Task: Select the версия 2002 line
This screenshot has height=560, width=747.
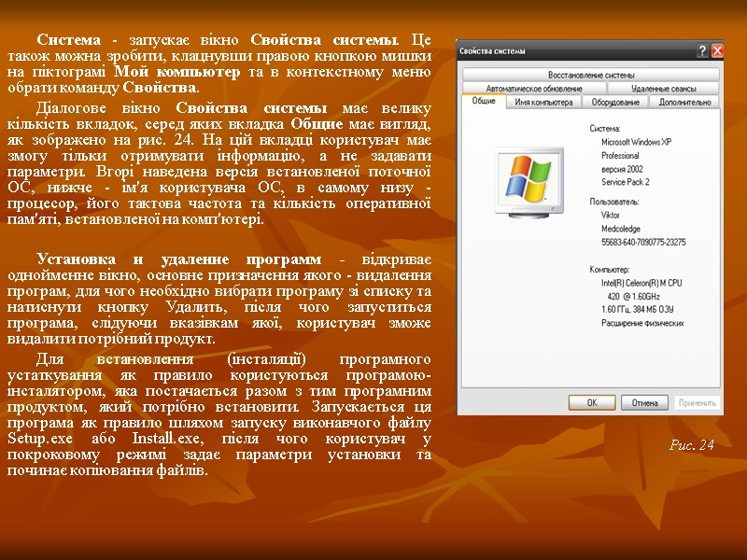Action: 622,169
